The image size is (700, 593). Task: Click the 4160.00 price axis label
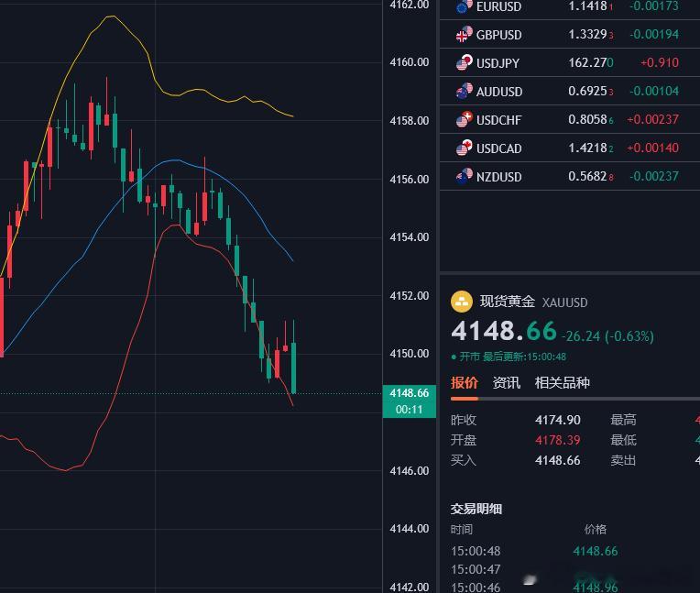point(410,62)
